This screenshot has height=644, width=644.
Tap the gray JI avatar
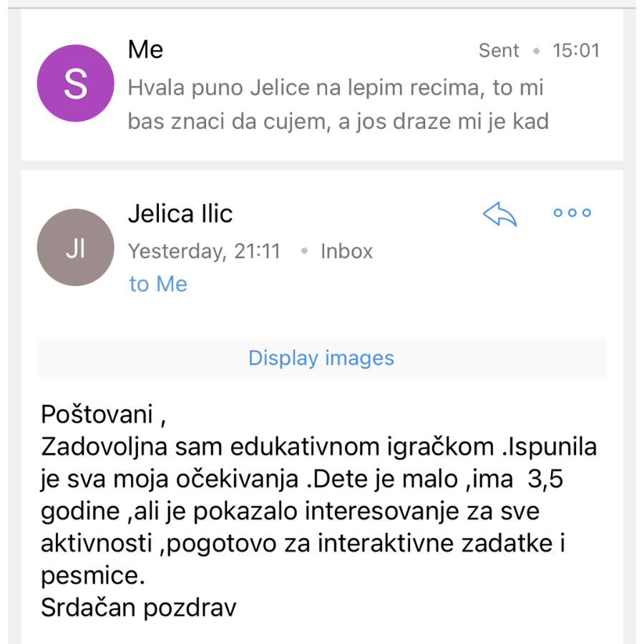(76, 248)
